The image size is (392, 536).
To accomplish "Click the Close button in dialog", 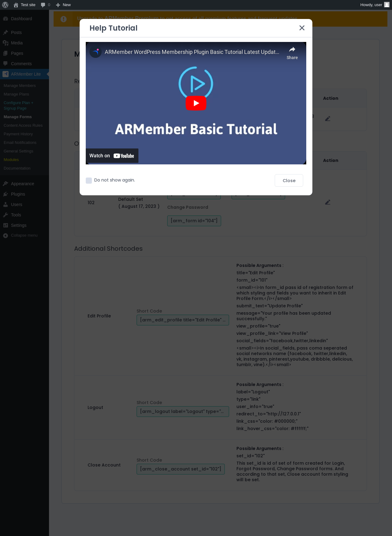I will click(289, 181).
